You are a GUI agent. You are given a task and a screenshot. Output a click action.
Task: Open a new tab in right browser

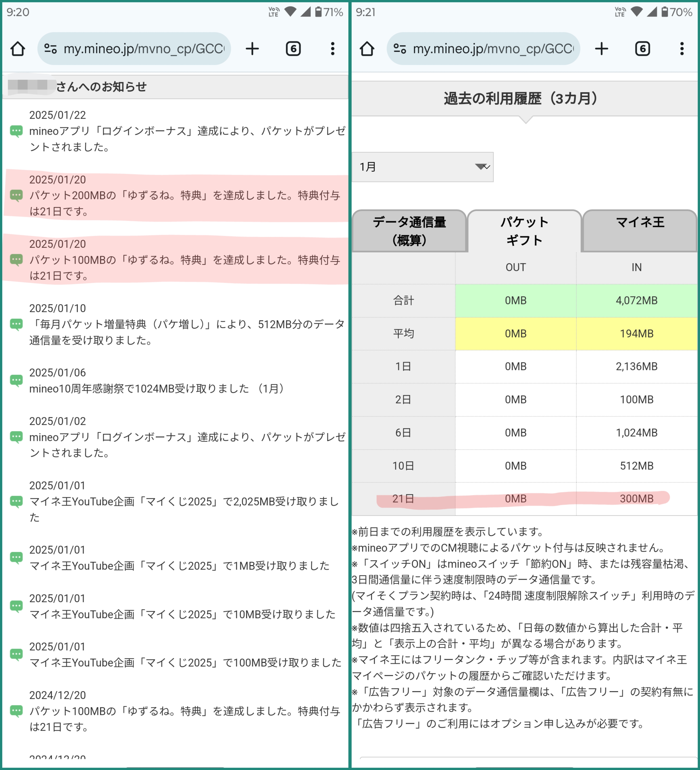click(x=601, y=49)
